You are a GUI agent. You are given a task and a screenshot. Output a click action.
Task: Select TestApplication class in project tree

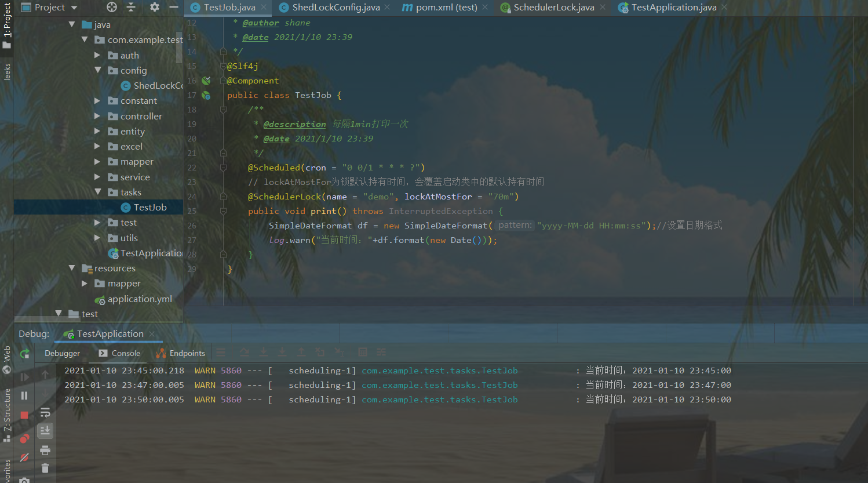(145, 253)
